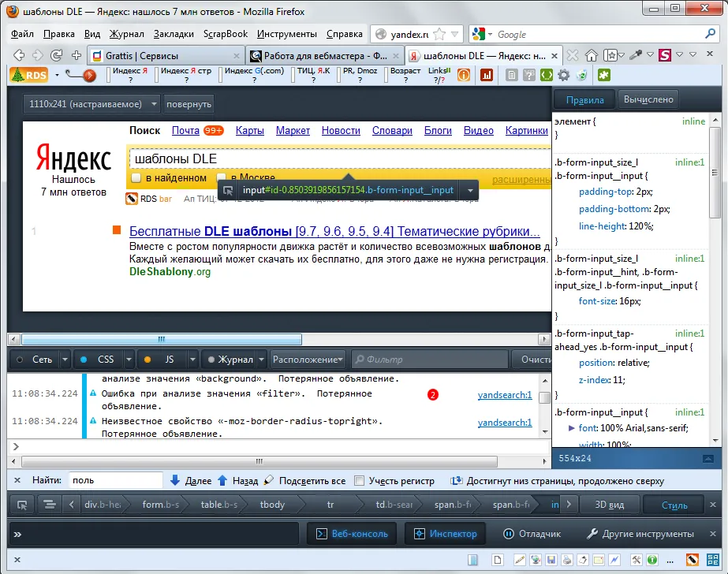
Task: Click the SAPE icon in bottom bar
Action: click(712, 560)
